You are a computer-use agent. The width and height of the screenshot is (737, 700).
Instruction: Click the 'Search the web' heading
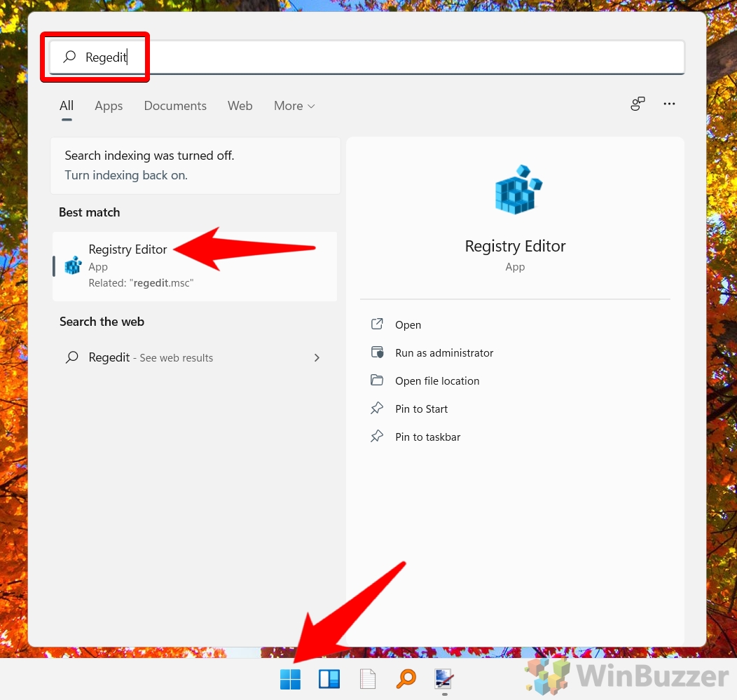(x=102, y=322)
